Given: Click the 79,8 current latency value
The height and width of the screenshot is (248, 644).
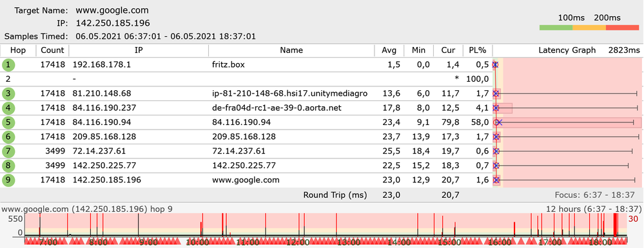Looking at the screenshot, I should tap(451, 122).
